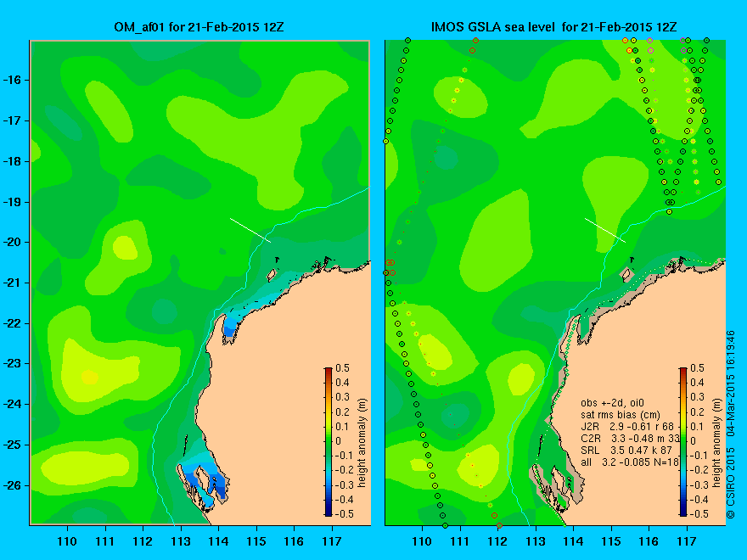Click the "obs +-2d, oi0" text
747x560 pixels.
pos(612,403)
